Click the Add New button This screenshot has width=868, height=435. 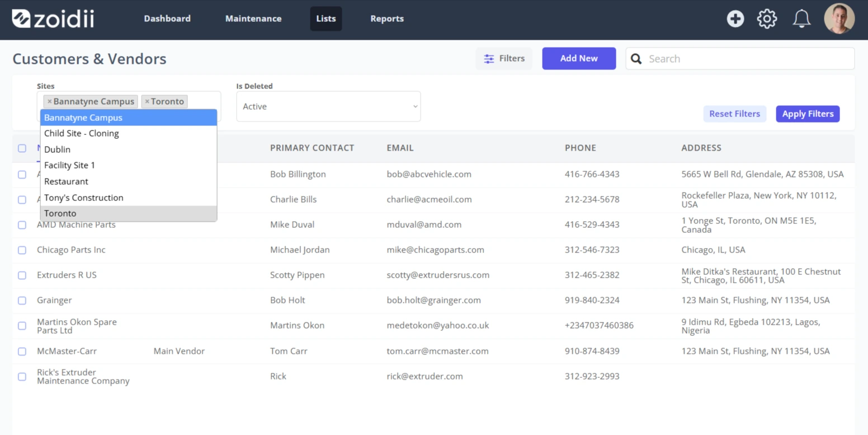(579, 58)
